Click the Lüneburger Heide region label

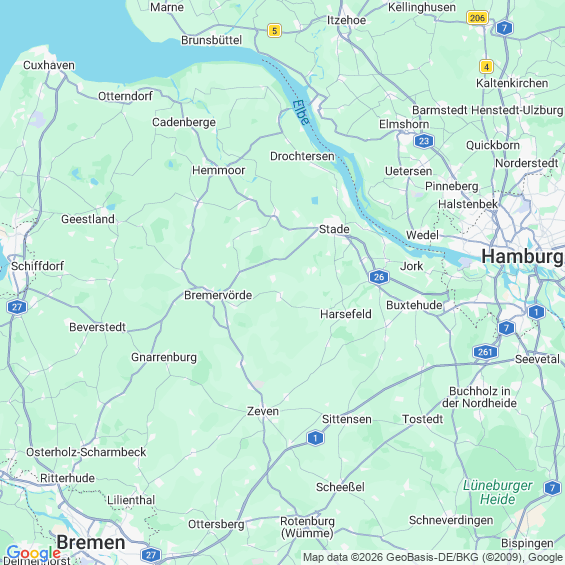click(x=498, y=492)
